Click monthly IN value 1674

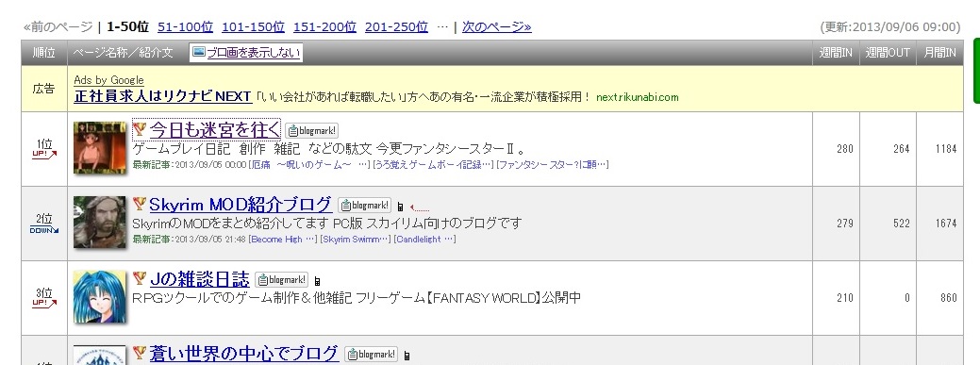946,224
